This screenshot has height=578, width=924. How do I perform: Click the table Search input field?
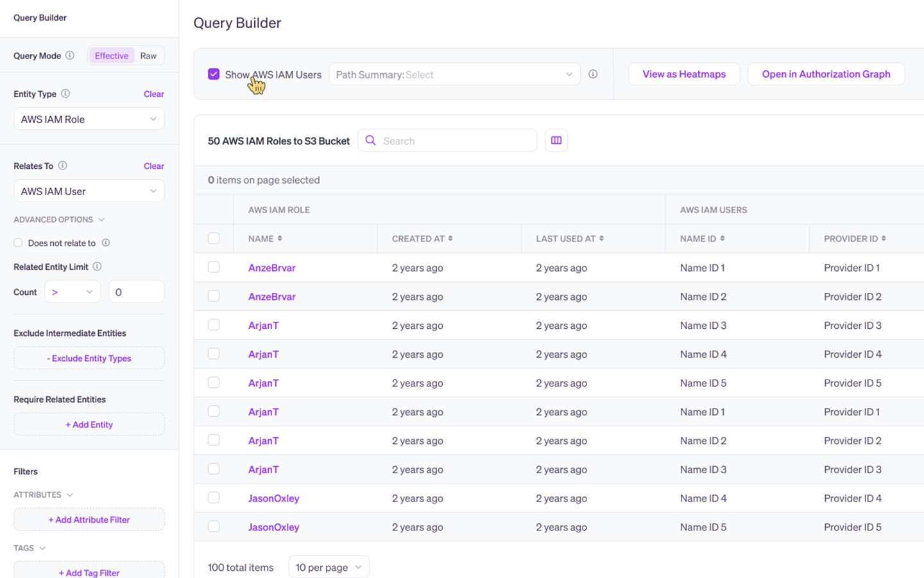447,141
